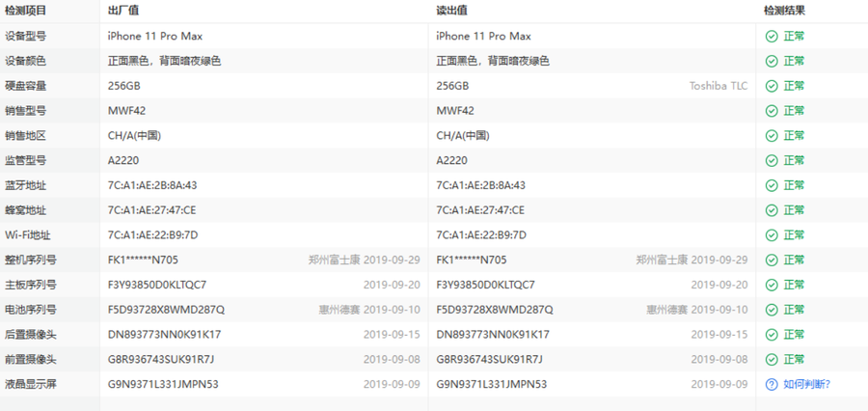Click the 销售地区 row label
The height and width of the screenshot is (411, 868).
[25, 136]
